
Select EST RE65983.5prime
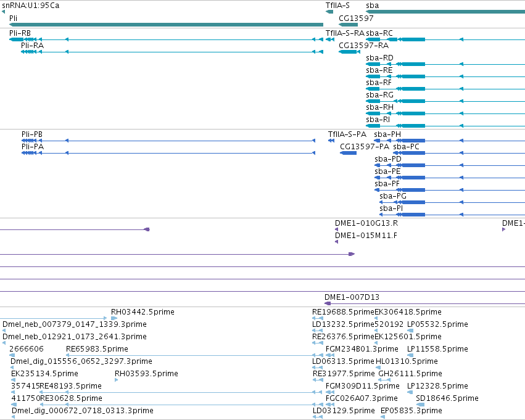coord(194,355)
